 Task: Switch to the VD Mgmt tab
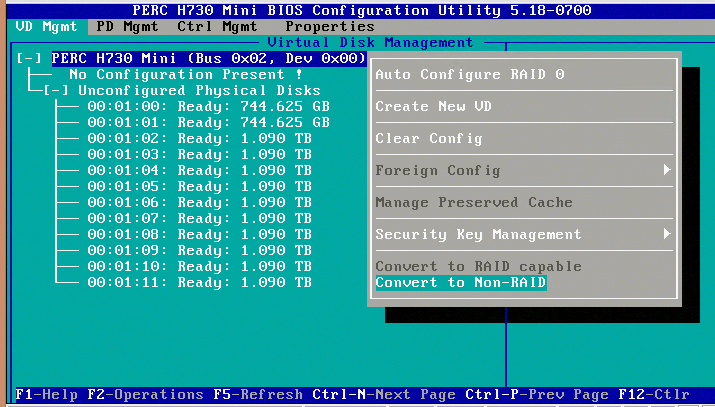[47, 27]
